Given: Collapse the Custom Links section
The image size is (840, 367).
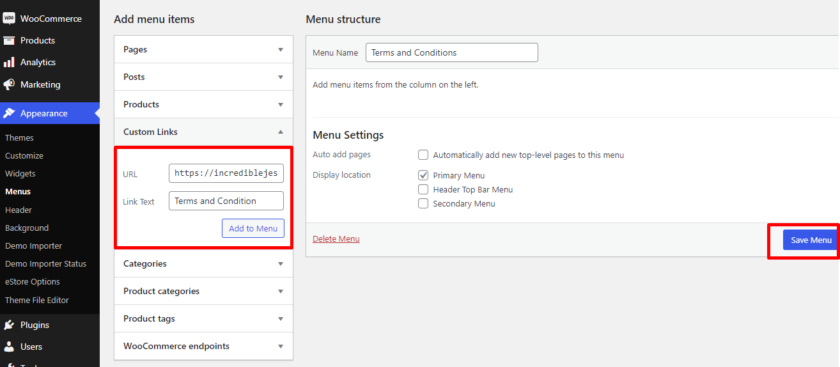Looking at the screenshot, I should point(280,132).
